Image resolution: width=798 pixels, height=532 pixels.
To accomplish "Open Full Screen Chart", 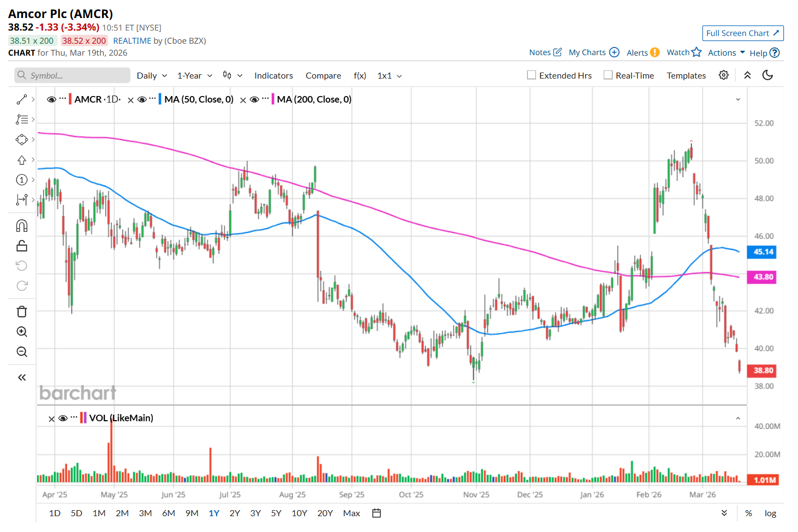I will coord(743,33).
